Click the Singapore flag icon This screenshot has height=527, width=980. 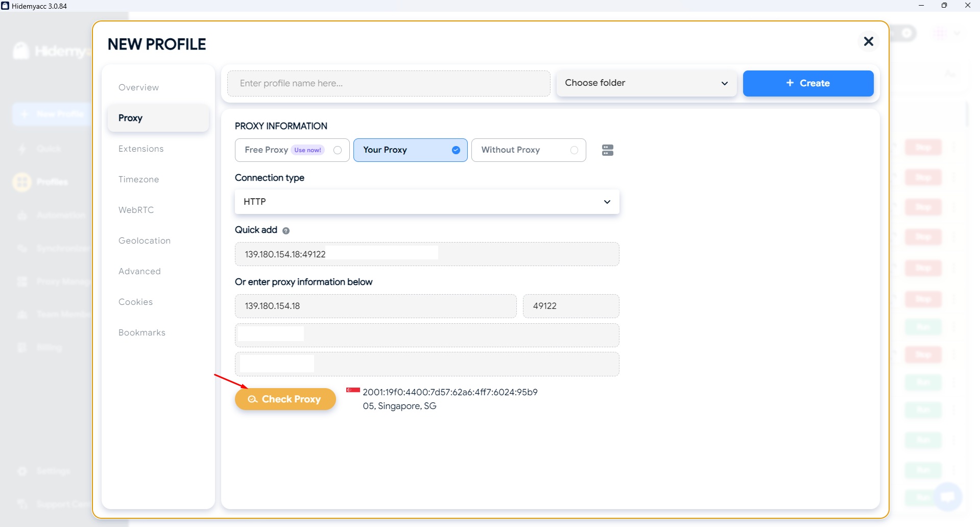tap(353, 391)
